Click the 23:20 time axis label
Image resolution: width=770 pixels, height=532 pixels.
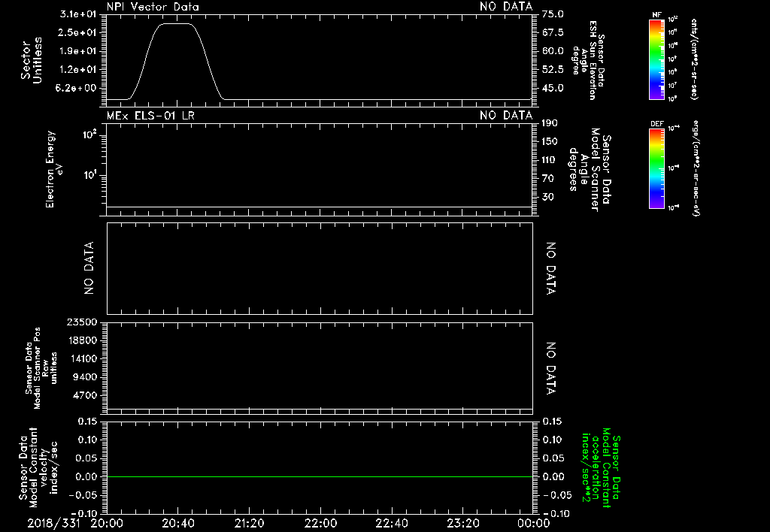(462, 523)
